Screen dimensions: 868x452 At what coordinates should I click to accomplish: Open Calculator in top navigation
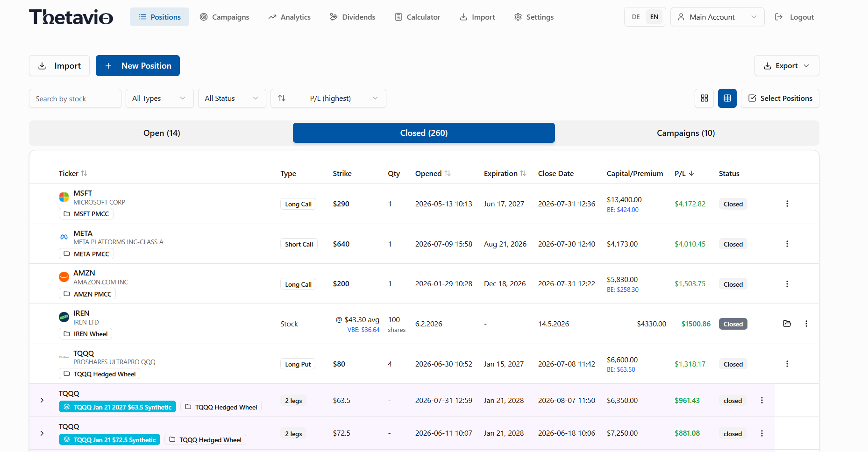tap(418, 17)
